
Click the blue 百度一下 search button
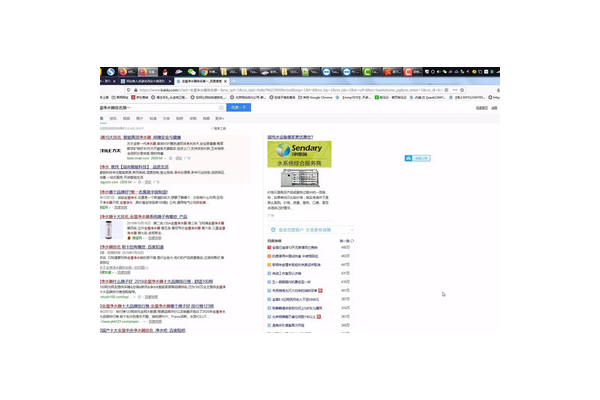pyautogui.click(x=238, y=108)
